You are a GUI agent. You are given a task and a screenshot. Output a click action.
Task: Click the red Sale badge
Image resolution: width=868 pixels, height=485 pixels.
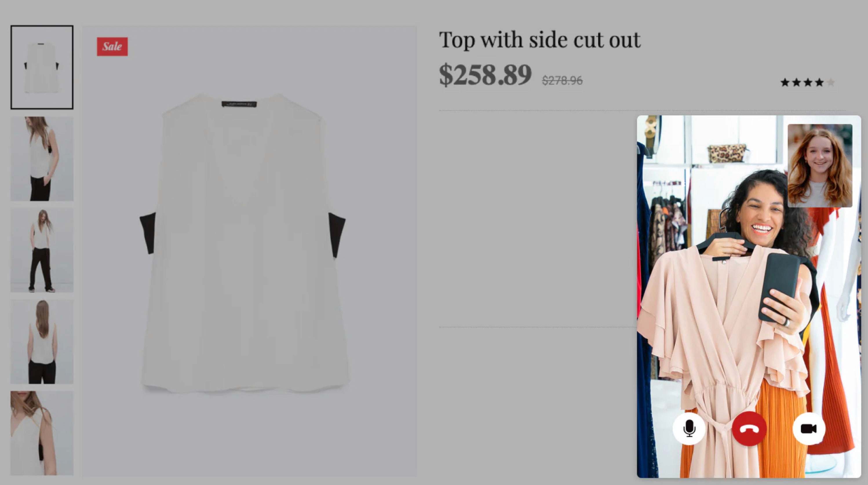112,47
